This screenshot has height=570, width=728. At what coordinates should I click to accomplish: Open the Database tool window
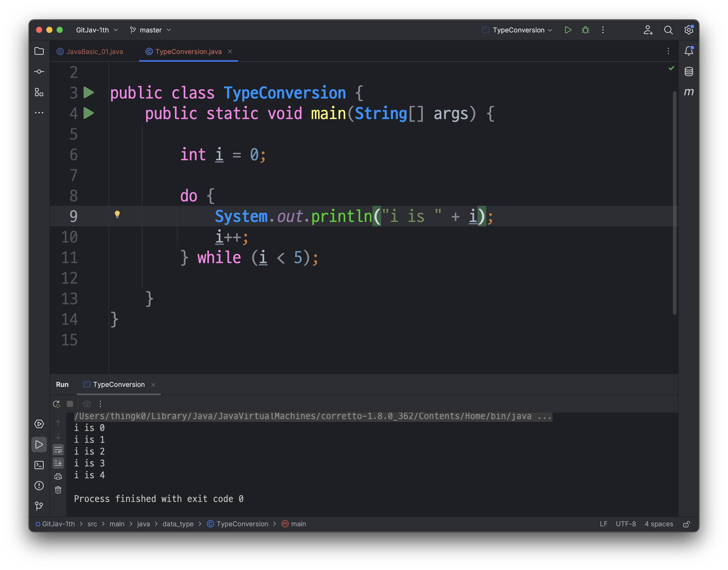689,72
